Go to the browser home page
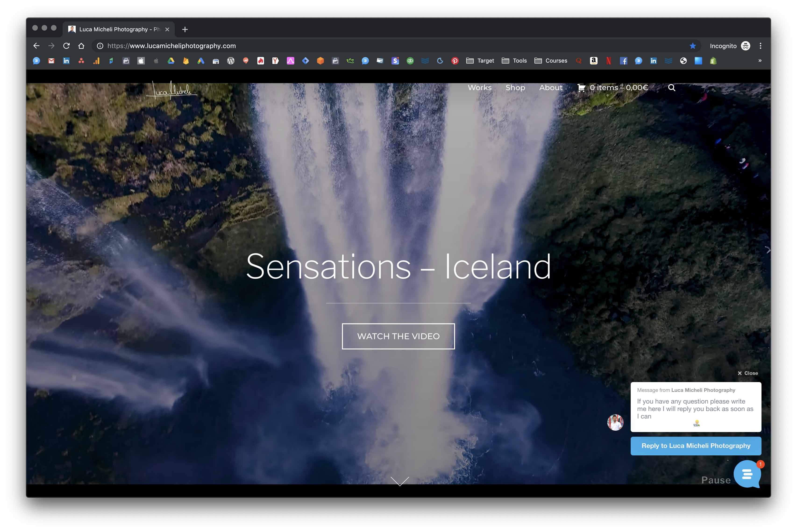This screenshot has height=532, width=797. (81, 46)
